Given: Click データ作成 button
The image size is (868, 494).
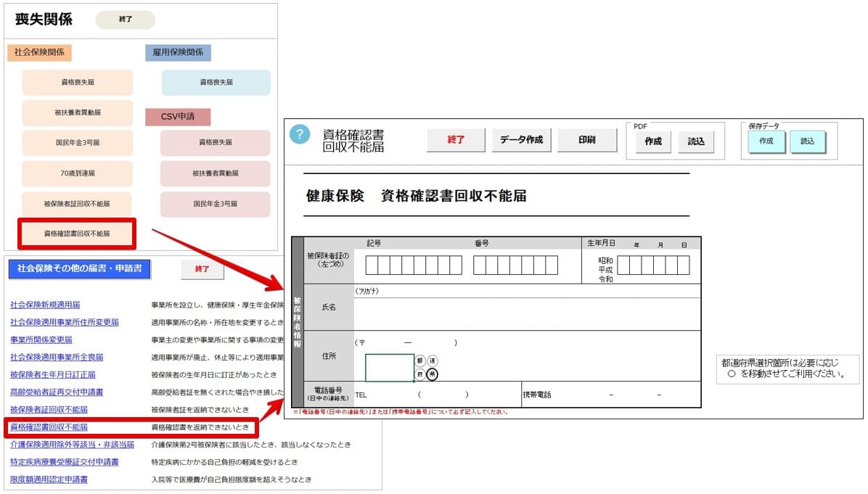Looking at the screenshot, I should point(522,140).
